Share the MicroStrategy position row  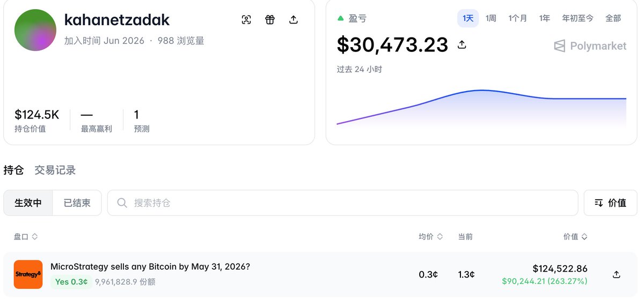pos(617,274)
